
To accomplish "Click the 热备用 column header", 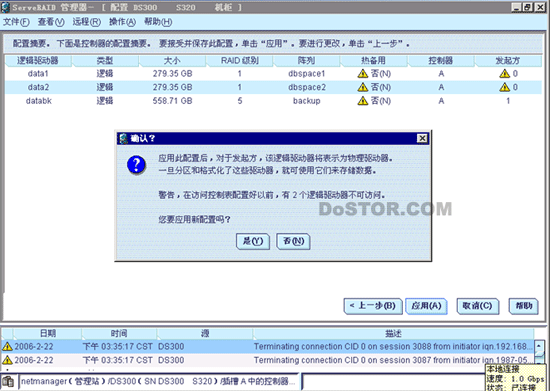I will click(374, 61).
